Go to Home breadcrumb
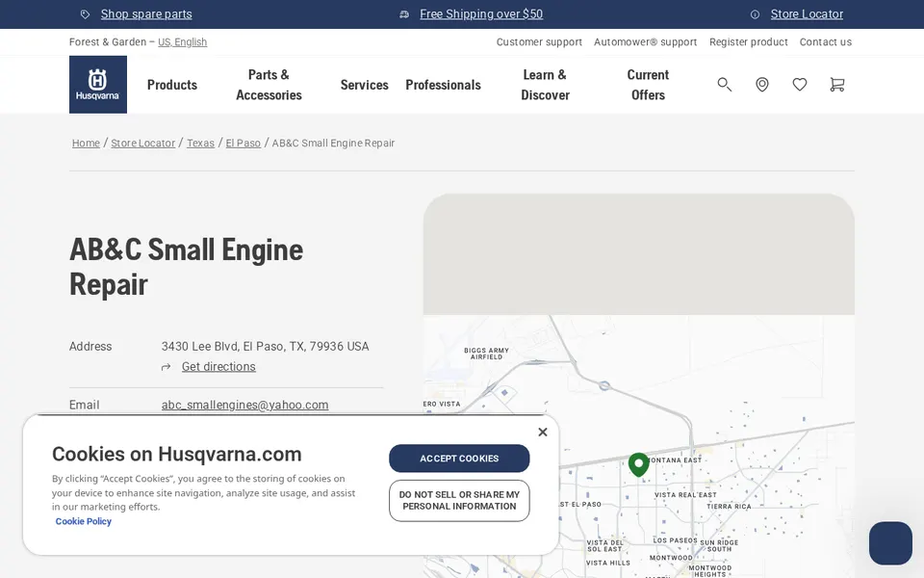Image resolution: width=924 pixels, height=578 pixels. (x=86, y=144)
